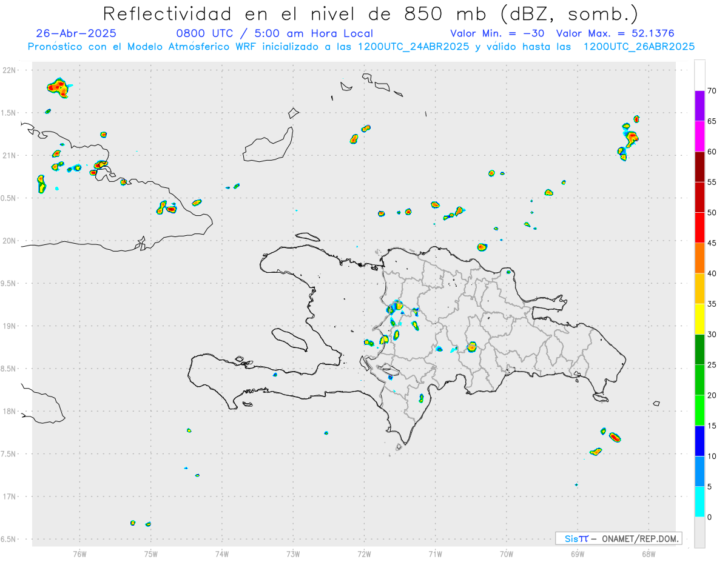Viewport: 728px width, 562px height.
Task: Click the dark red 55–60 dBZ colorbar segment
Action: 699,167
